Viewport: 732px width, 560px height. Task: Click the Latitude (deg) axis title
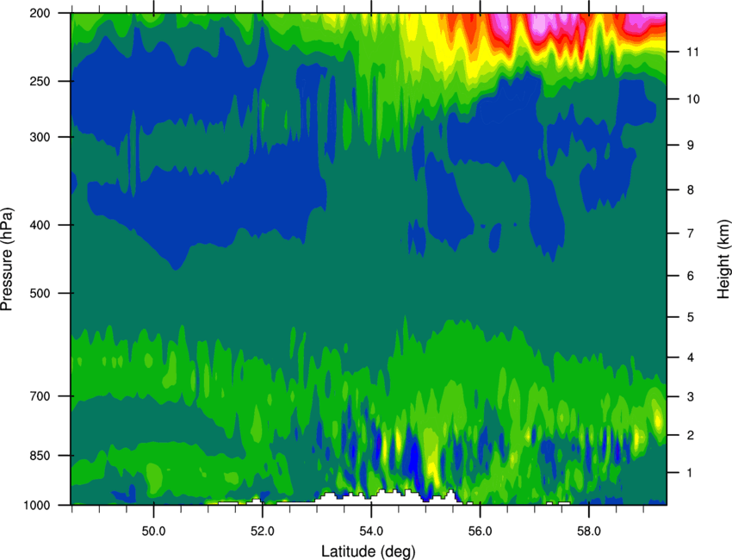(369, 551)
